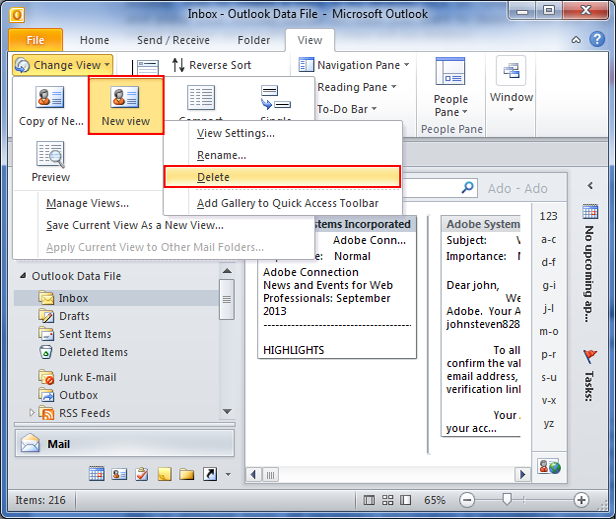
Task: Open Tasks from navigation icons
Action: point(142,474)
